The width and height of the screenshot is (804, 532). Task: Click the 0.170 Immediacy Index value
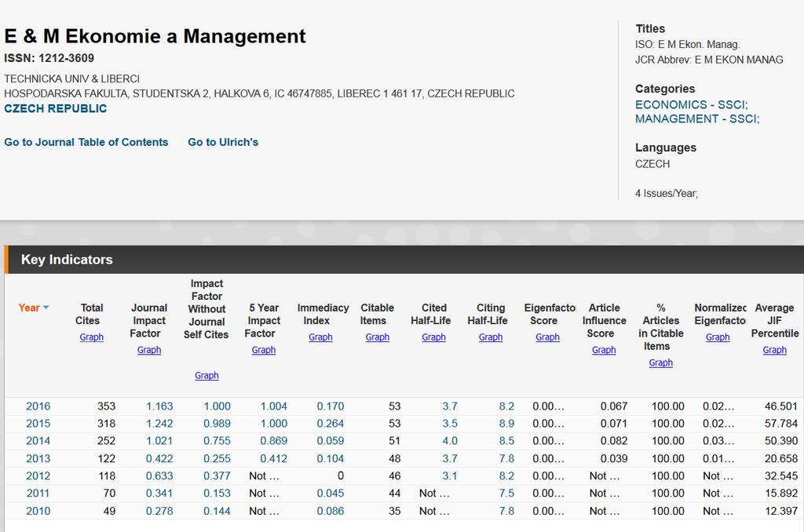pos(331,406)
